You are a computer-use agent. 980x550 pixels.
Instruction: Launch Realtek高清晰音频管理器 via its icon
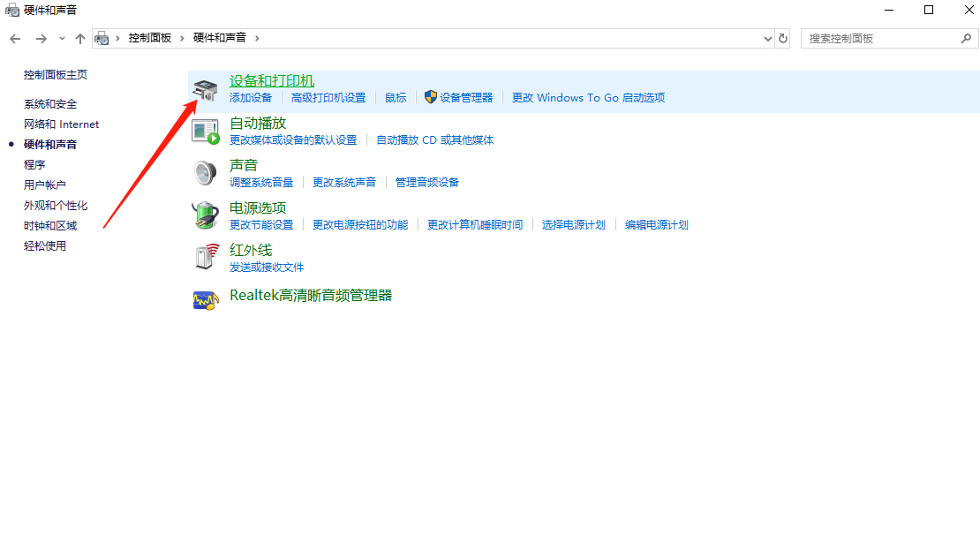tap(205, 298)
